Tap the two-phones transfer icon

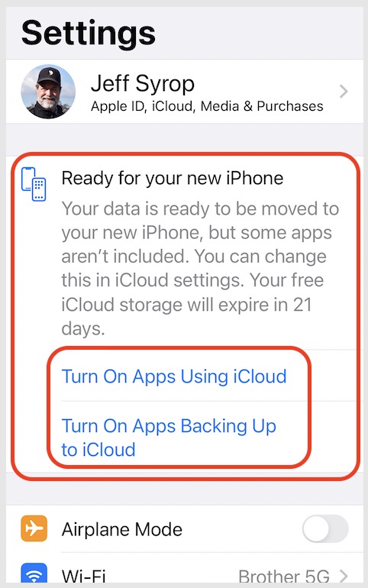pyautogui.click(x=34, y=184)
